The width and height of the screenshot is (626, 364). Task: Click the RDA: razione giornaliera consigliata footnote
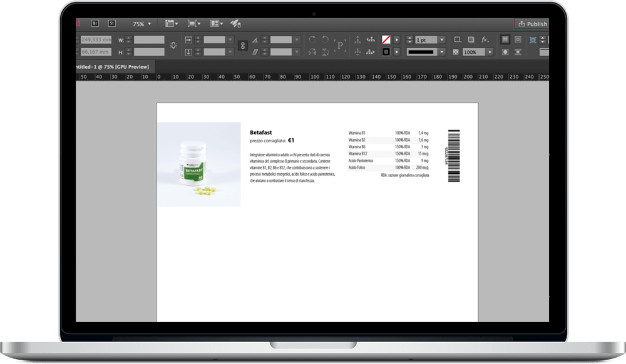(405, 175)
